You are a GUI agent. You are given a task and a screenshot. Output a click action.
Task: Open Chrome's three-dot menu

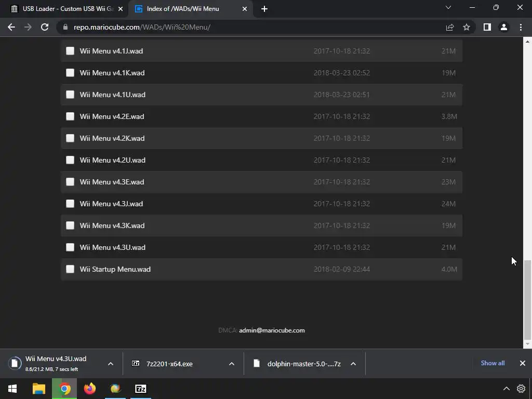[521, 27]
